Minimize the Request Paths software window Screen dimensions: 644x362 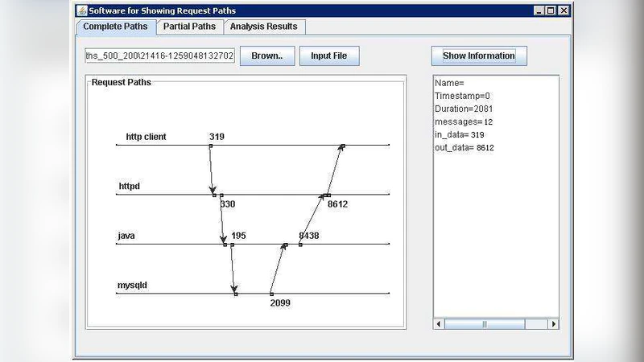click(x=538, y=10)
